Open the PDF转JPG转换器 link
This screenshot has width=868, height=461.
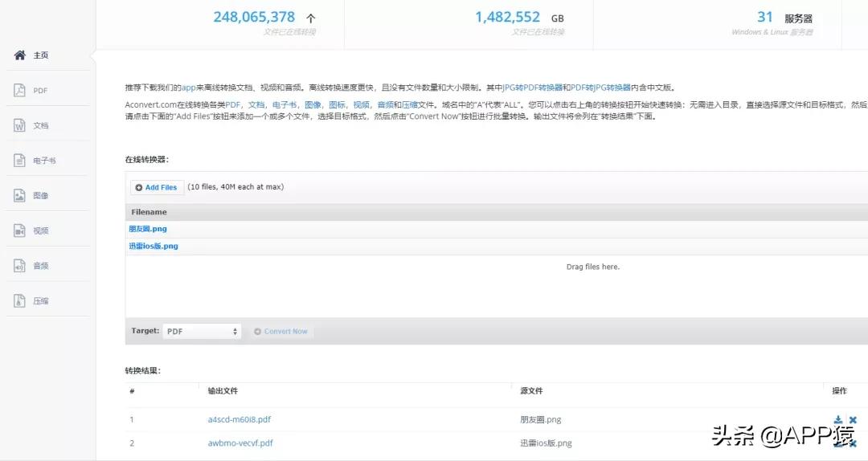coord(600,88)
